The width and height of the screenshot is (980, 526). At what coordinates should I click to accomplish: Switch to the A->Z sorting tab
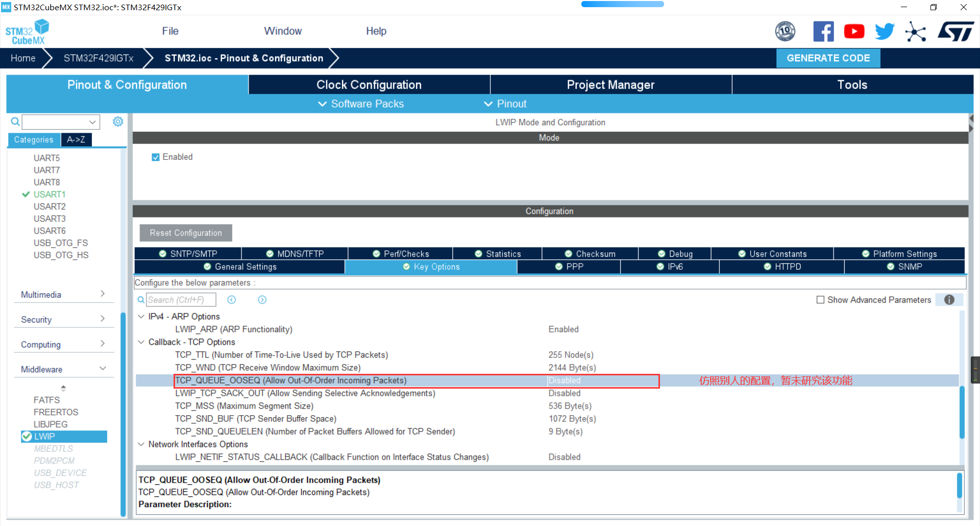(76, 139)
